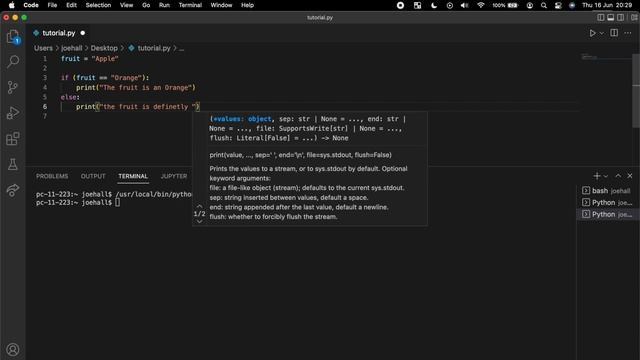Screen dimensions: 640x360
Task: Split the editor to the right
Action: pyautogui.click(x=614, y=33)
